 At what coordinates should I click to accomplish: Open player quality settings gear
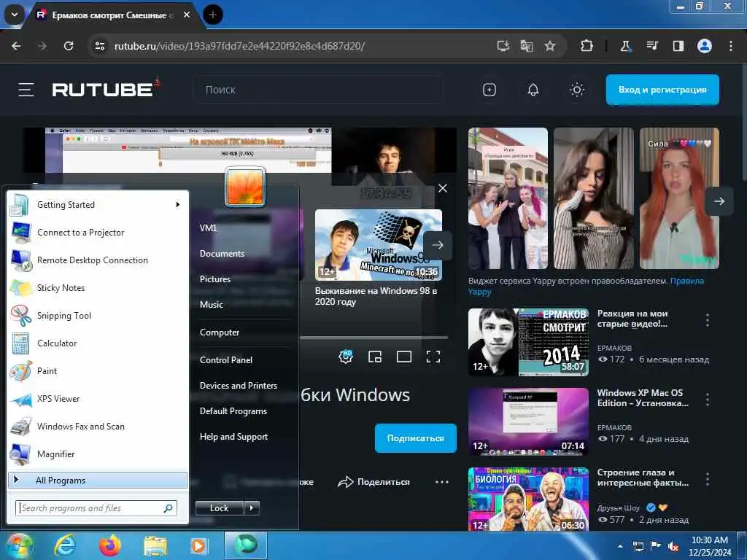tap(346, 357)
